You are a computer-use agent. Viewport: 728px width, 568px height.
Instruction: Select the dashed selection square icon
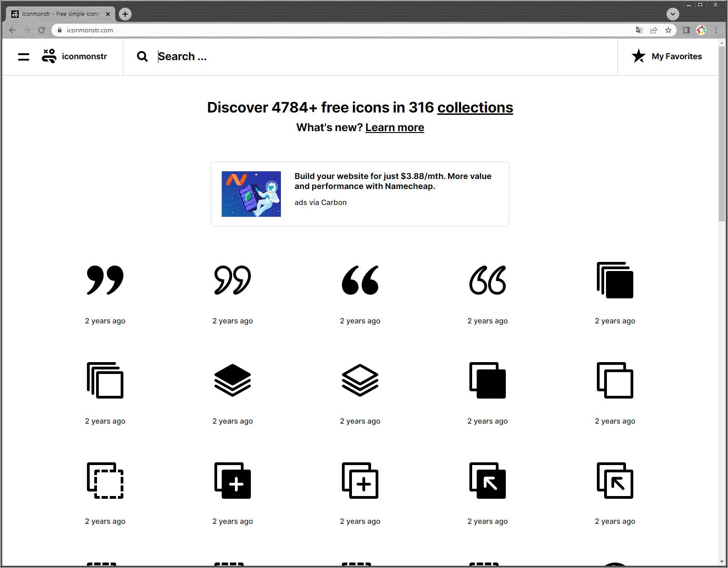click(105, 481)
